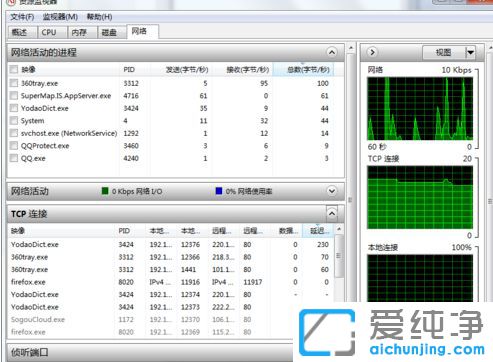Select svchost.exe (NetworkService) process name
This screenshot has height=362, width=493.
[x=69, y=133]
